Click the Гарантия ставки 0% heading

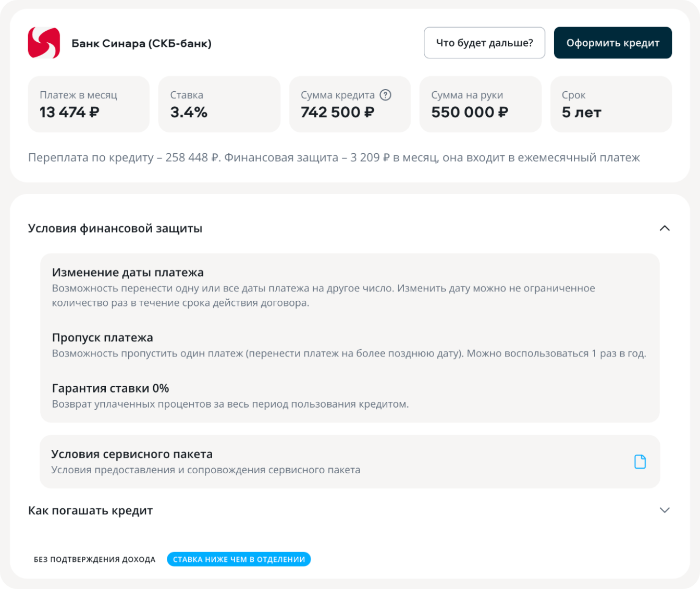(110, 388)
